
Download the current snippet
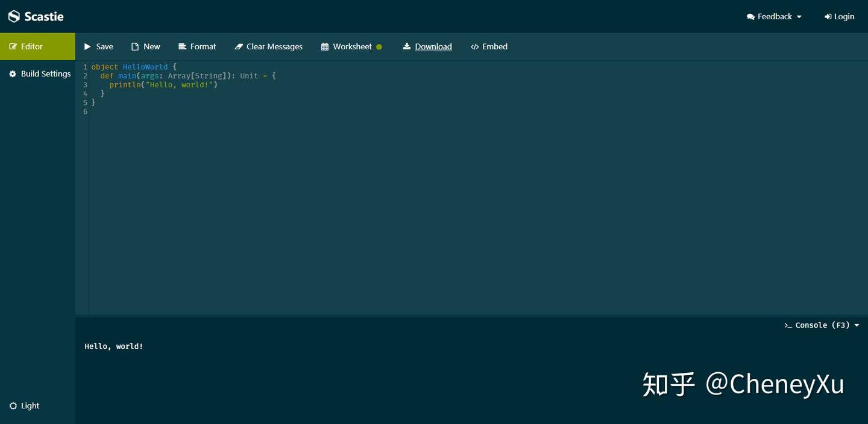click(427, 46)
